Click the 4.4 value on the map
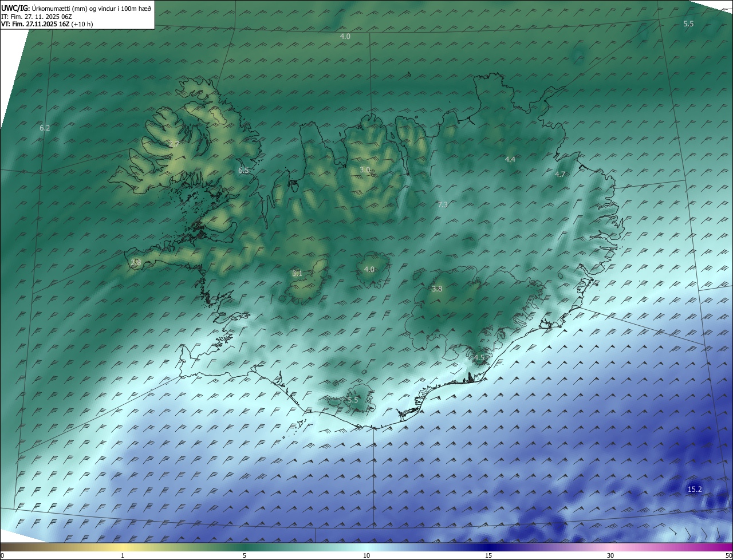 510,159
